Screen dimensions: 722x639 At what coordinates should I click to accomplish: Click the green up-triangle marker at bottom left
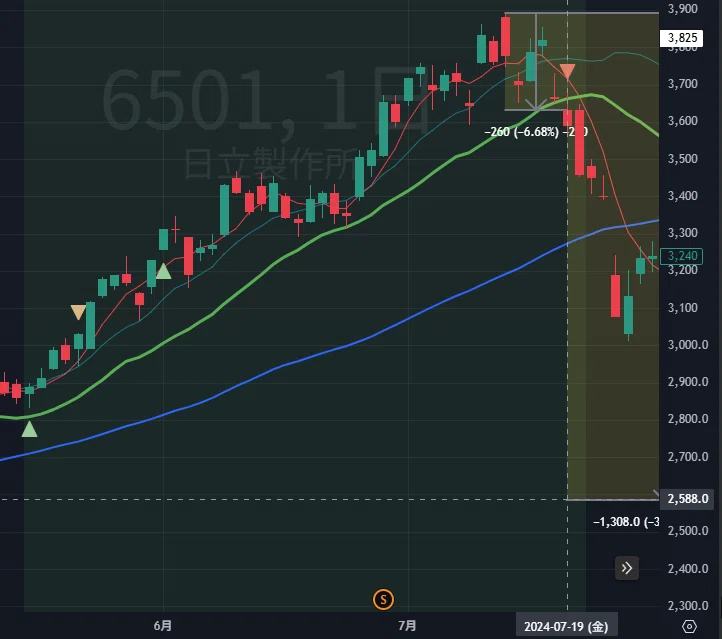coord(29,429)
